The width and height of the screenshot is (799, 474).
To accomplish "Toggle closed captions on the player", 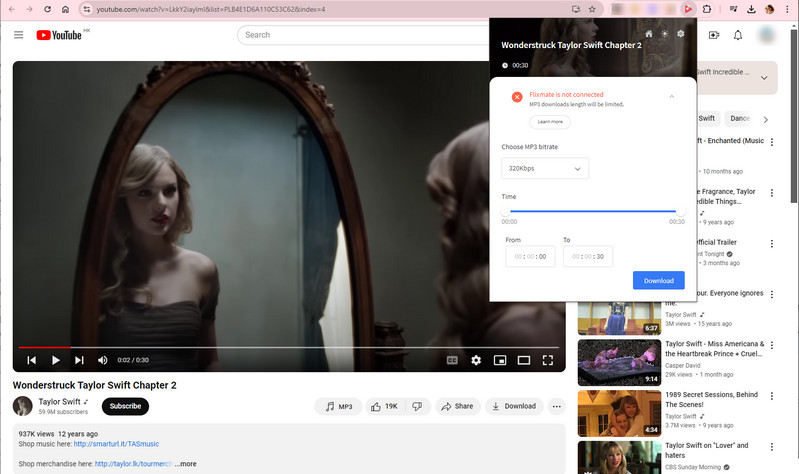I will [x=452, y=360].
